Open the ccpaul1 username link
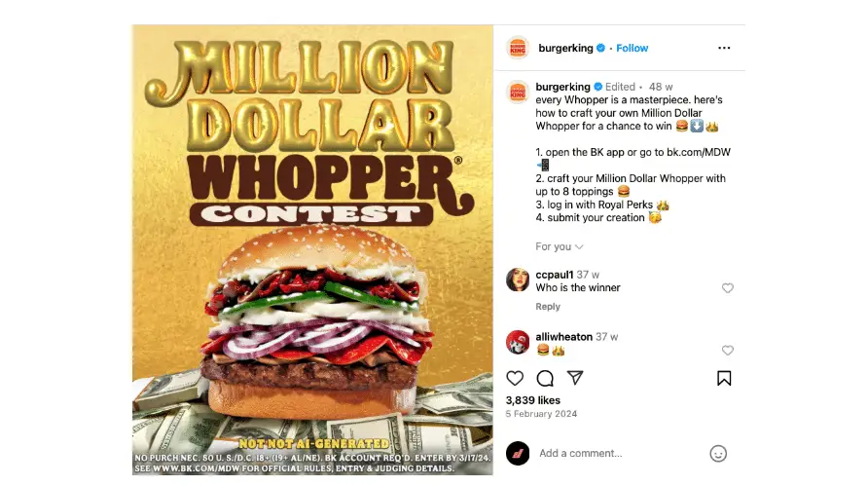 [x=554, y=275]
